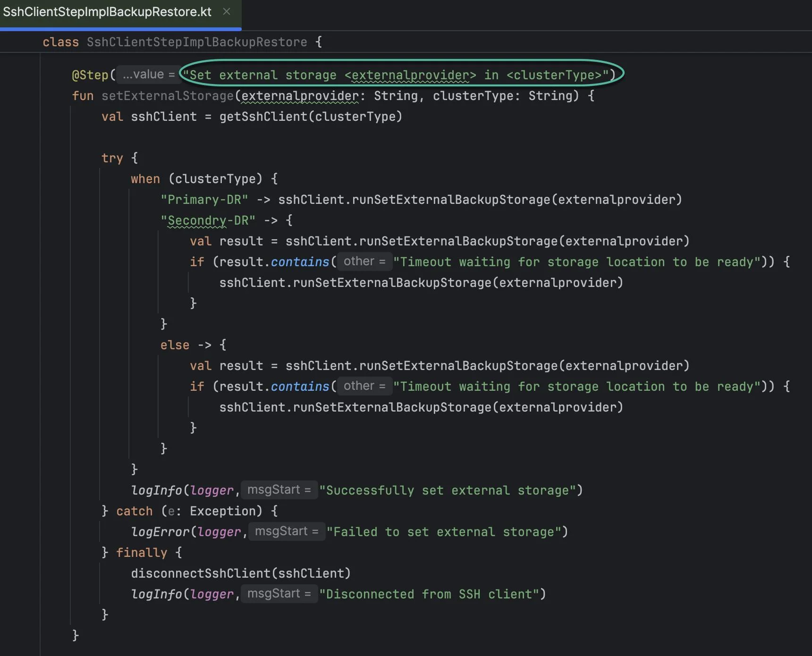The width and height of the screenshot is (812, 656).
Task: Click the misspelled "Secondry-DR" string
Action: click(208, 220)
